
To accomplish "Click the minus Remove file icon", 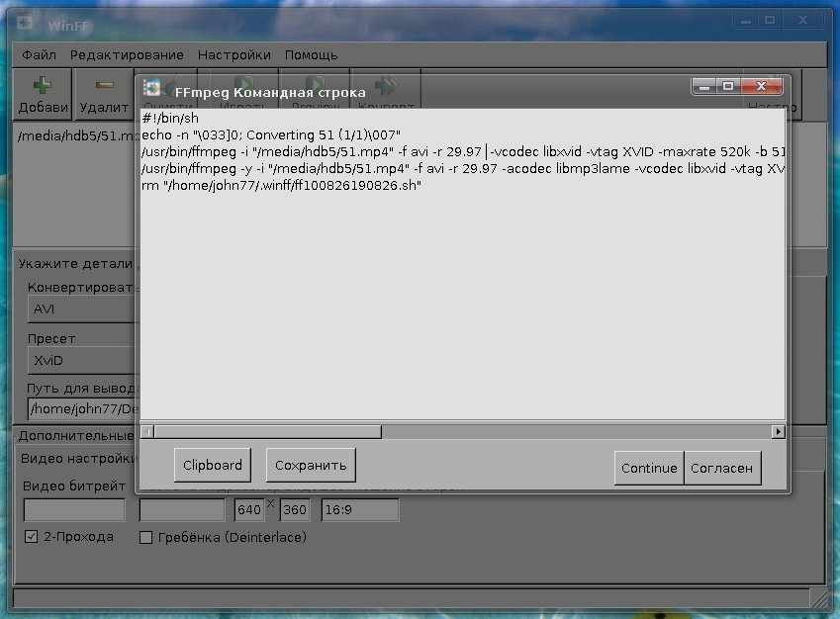I will point(105,85).
